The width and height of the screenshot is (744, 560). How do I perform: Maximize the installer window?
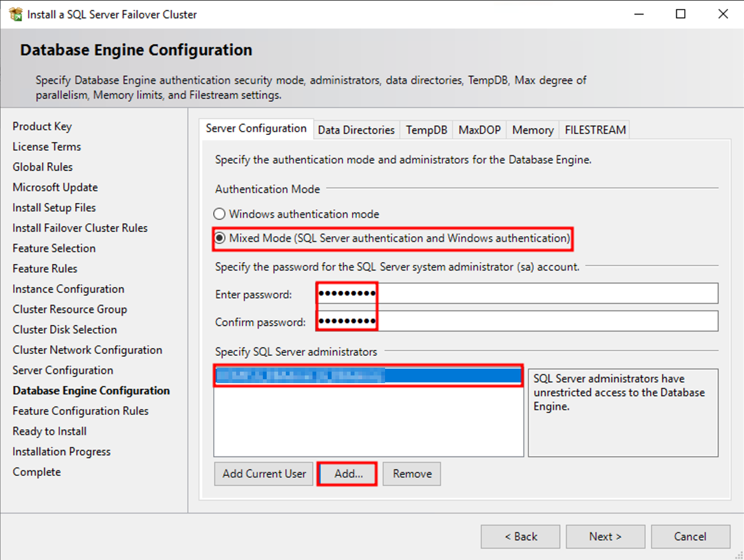click(680, 14)
